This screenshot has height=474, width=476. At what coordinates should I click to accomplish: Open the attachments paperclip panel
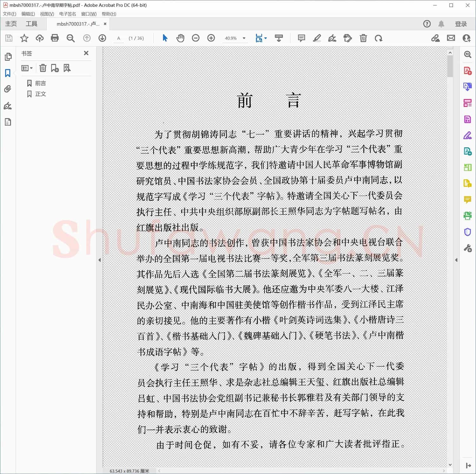(x=8, y=89)
